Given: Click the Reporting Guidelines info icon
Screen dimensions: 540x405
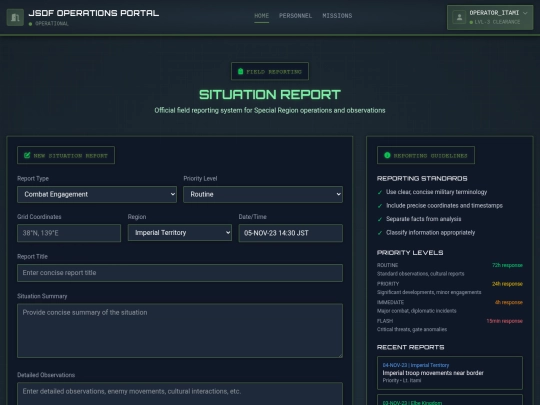Looking at the screenshot, I should coord(387,155).
